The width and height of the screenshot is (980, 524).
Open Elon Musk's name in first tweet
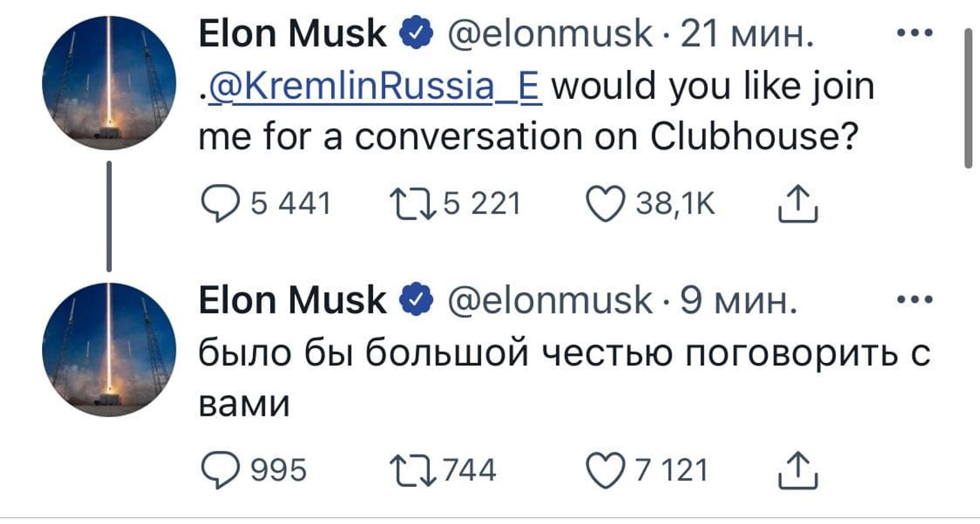292,34
